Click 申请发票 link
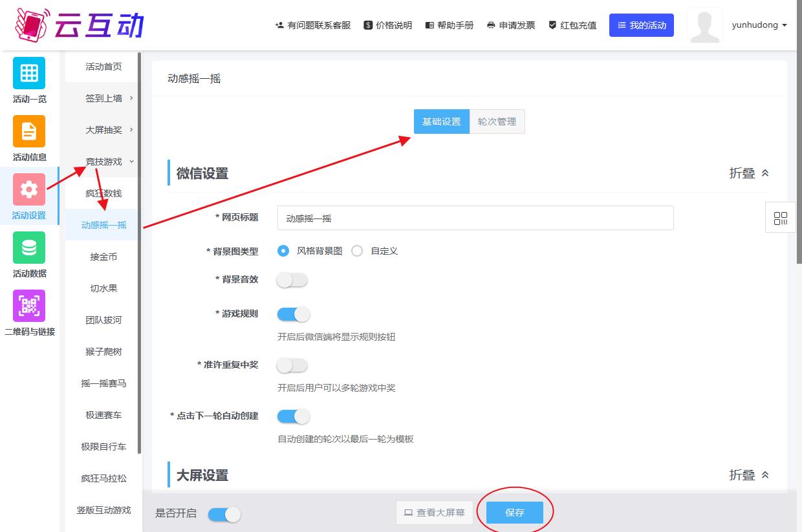The width and height of the screenshot is (802, 532). click(x=511, y=25)
